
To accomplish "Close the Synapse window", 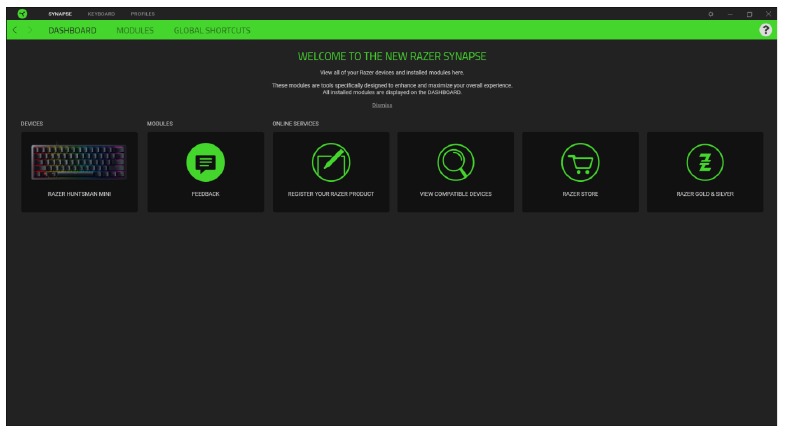I will [x=768, y=14].
